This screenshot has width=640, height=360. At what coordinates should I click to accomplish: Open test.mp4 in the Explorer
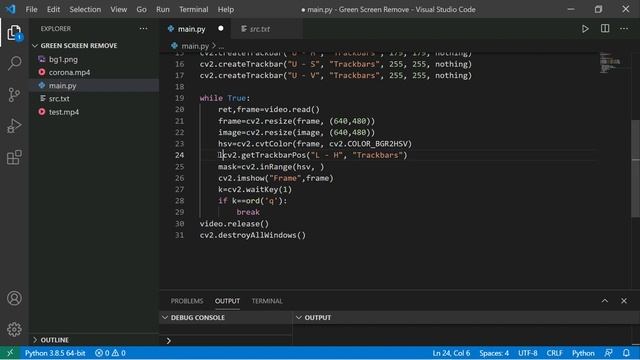point(94,112)
